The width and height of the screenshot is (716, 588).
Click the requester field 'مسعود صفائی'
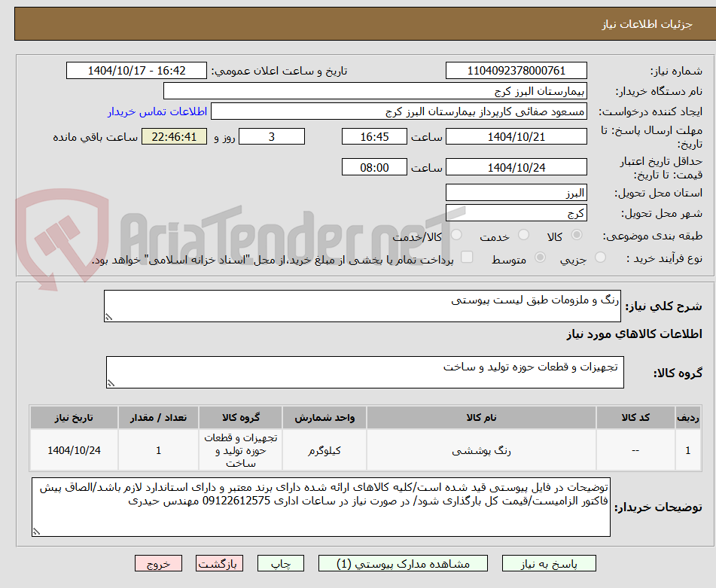click(398, 111)
